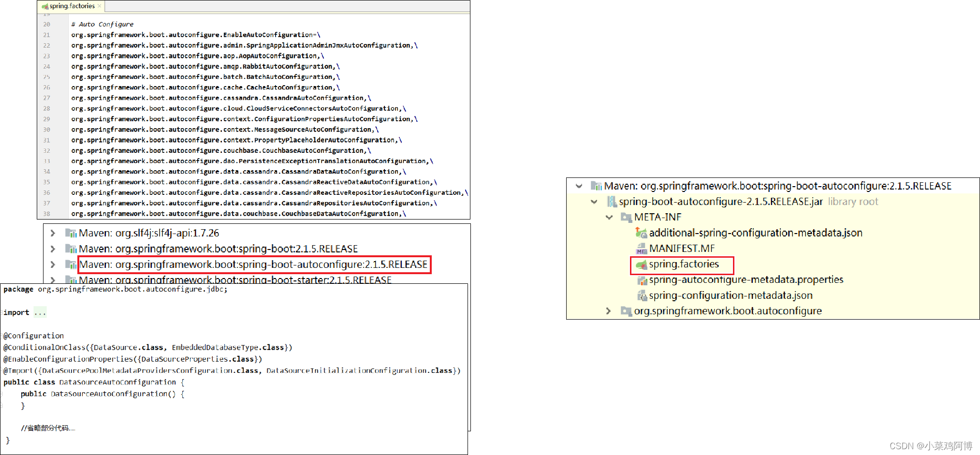This screenshot has height=455, width=980.
Task: Select the spring.factories editor tab
Action: (72, 6)
